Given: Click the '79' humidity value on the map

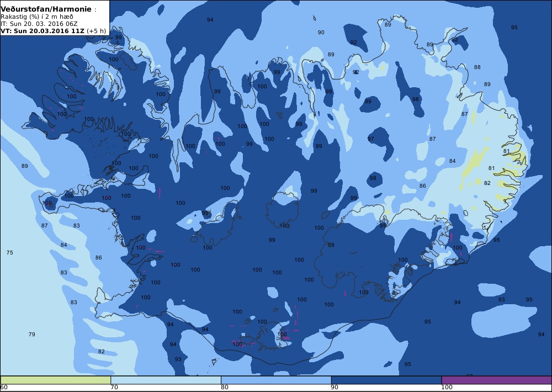Looking at the screenshot, I should click(x=31, y=334).
